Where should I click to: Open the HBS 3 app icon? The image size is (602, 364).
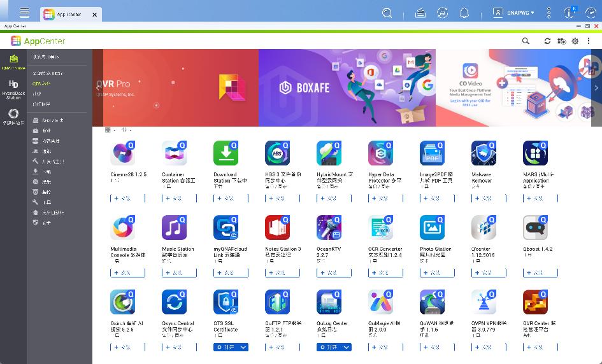point(277,153)
